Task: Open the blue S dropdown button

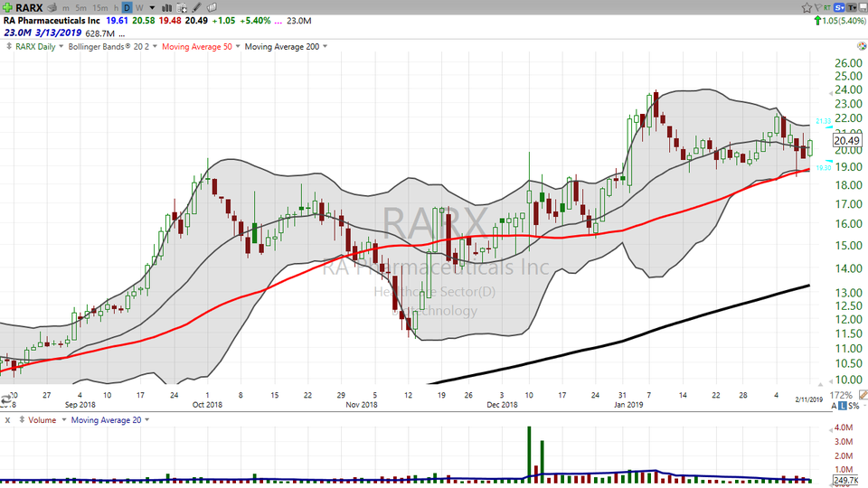Action: tap(839, 7)
